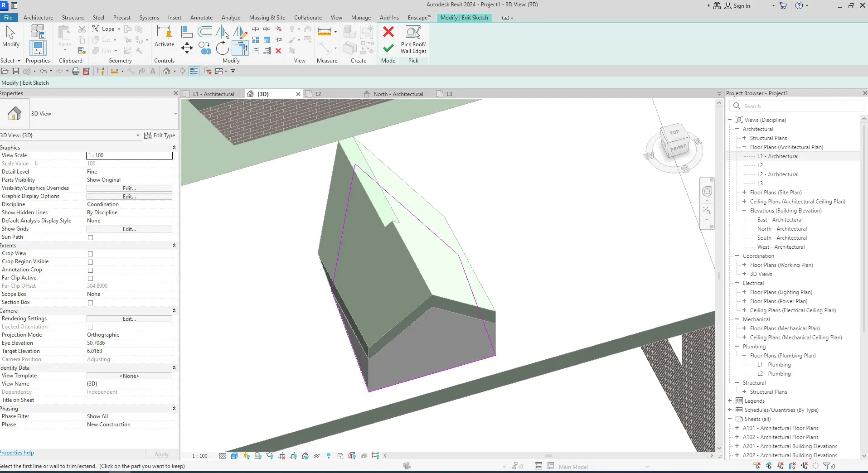Expand Floor Plans (Site Plan) node
Image resolution: width=868 pixels, height=473 pixels.
744,193
